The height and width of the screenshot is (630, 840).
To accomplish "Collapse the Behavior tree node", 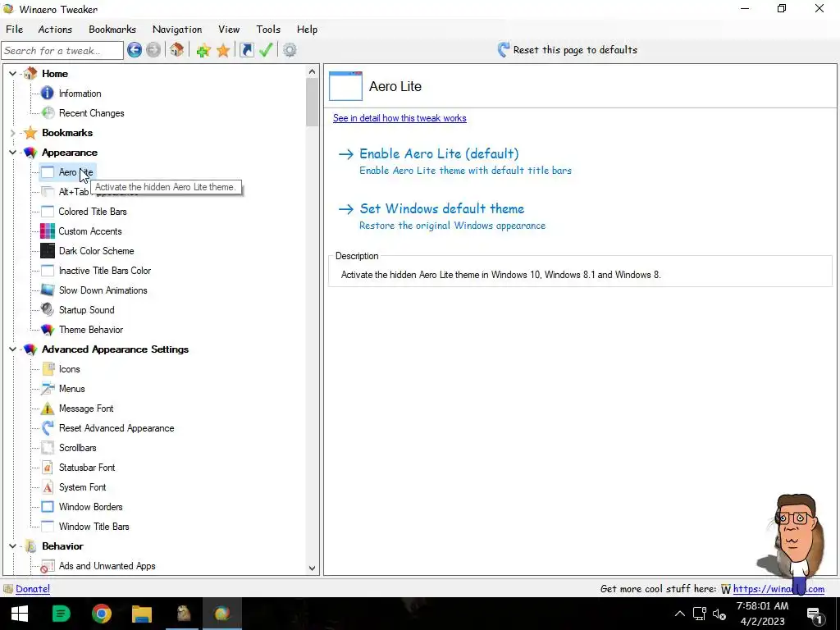I will coord(12,546).
